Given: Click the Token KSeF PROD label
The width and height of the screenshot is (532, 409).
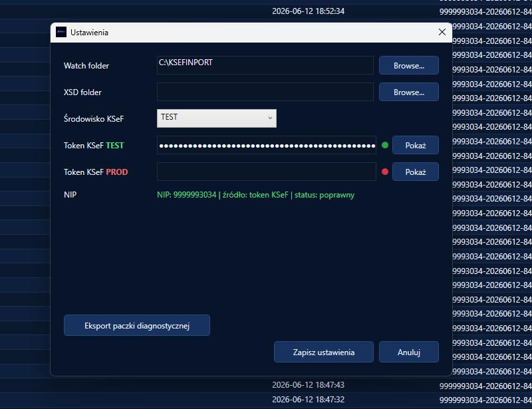Looking at the screenshot, I should (x=96, y=172).
